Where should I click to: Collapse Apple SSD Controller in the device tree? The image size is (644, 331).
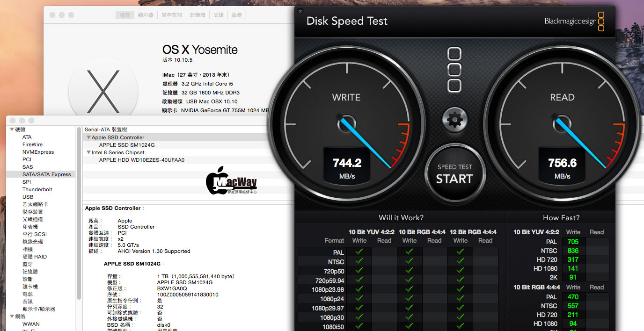(x=89, y=137)
